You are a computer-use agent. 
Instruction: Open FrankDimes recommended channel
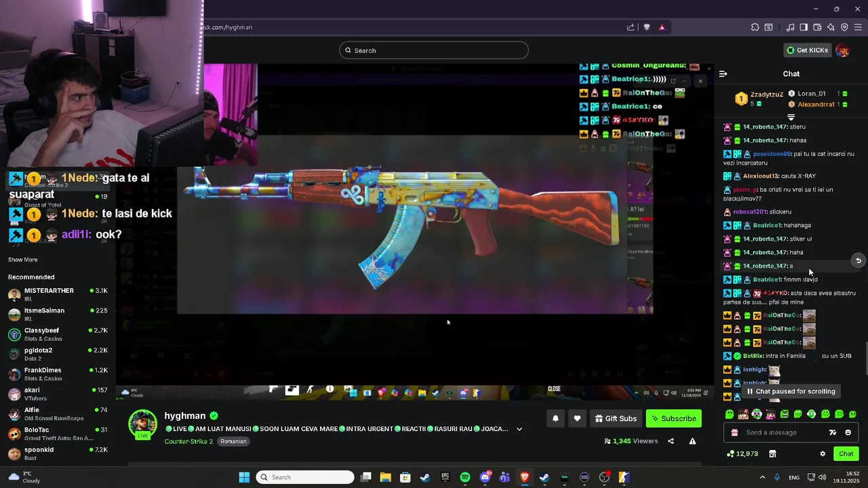coord(58,374)
